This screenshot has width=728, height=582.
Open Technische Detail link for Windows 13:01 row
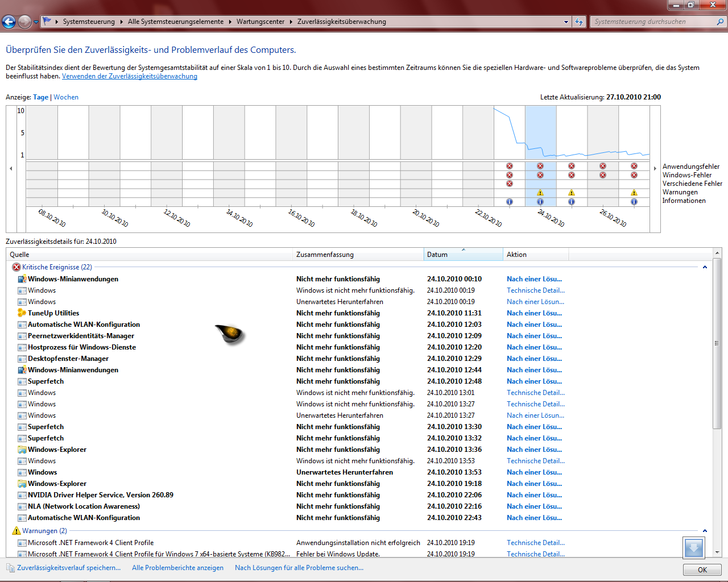(536, 393)
